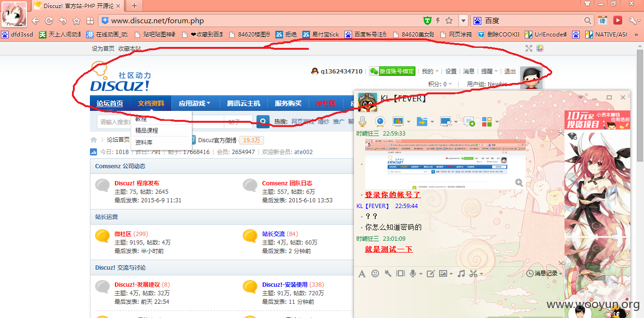Select 资料库 in the dropdown menu
Image resolution: width=644 pixels, height=318 pixels.
[x=144, y=142]
